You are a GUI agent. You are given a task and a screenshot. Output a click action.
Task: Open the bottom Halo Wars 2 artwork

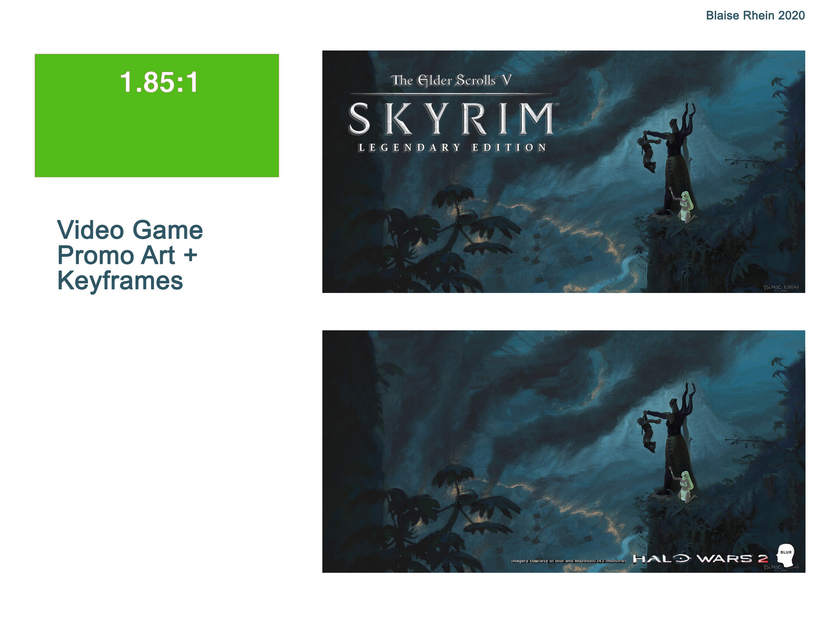(564, 451)
